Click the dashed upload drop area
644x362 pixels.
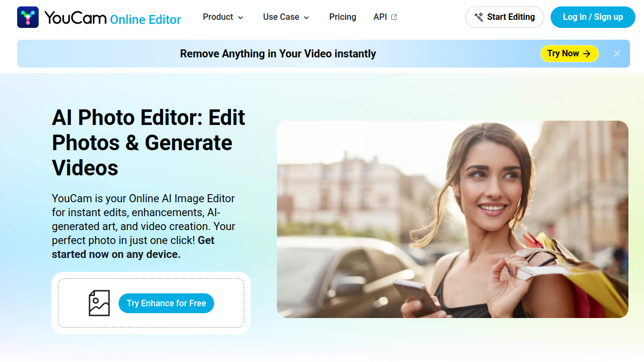click(151, 303)
